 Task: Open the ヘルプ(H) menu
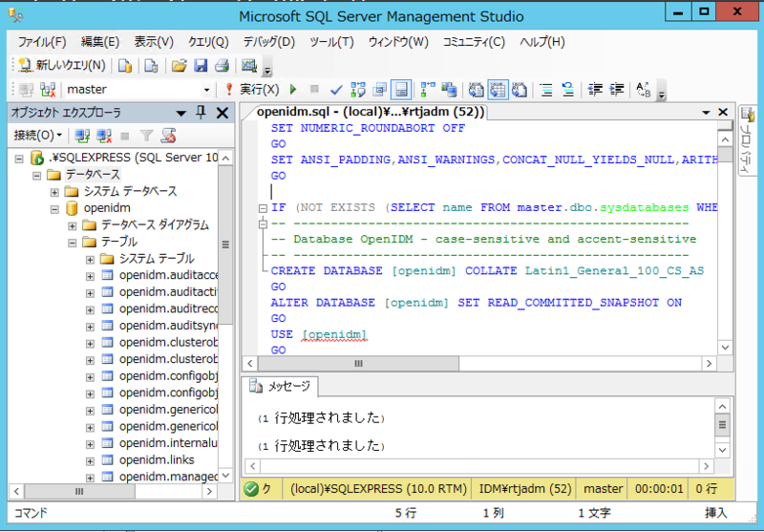(541, 42)
